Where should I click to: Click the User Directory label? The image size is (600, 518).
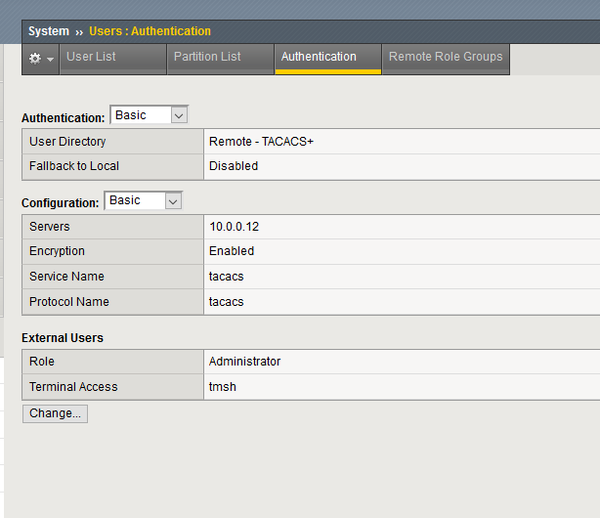(x=68, y=142)
